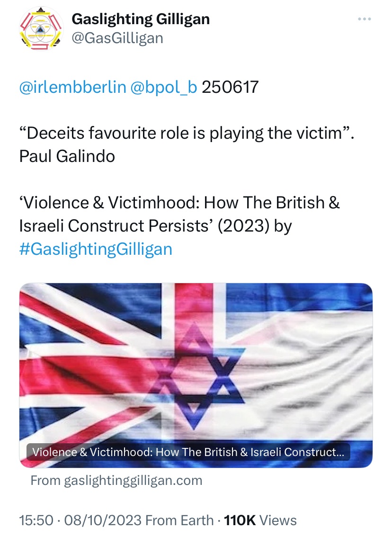Viewport: 392px width, 537px height.
Task: Click the Gaslighting Gilligan display name
Action: 140,19
